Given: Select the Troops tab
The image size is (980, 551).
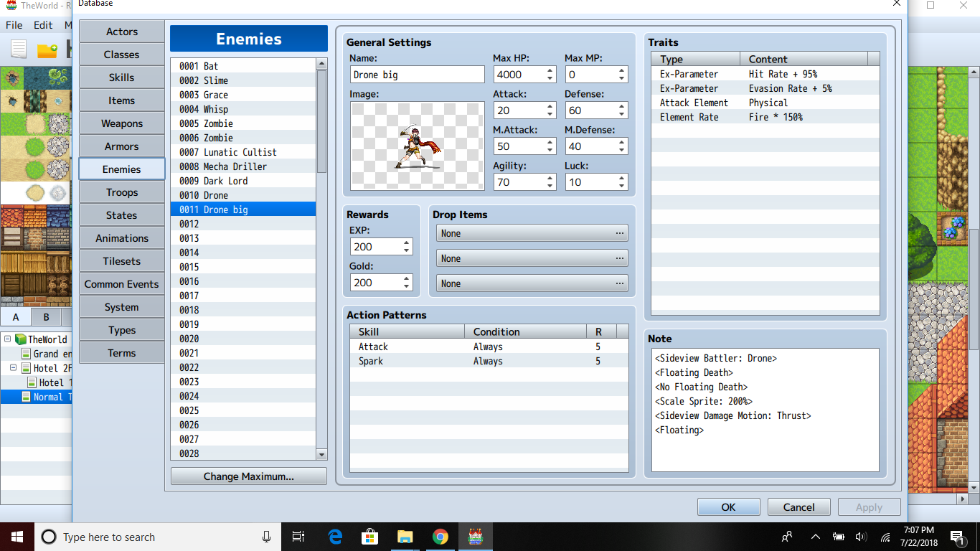Looking at the screenshot, I should pos(122,192).
